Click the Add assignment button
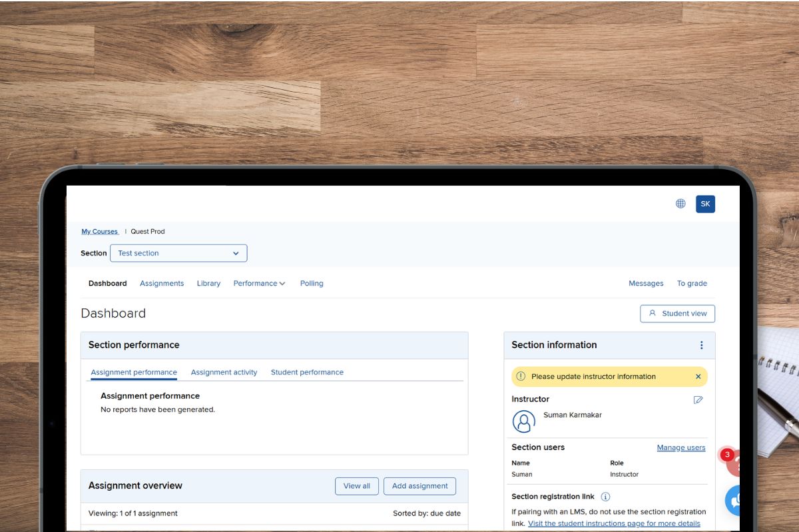The image size is (799, 532). 419,486
